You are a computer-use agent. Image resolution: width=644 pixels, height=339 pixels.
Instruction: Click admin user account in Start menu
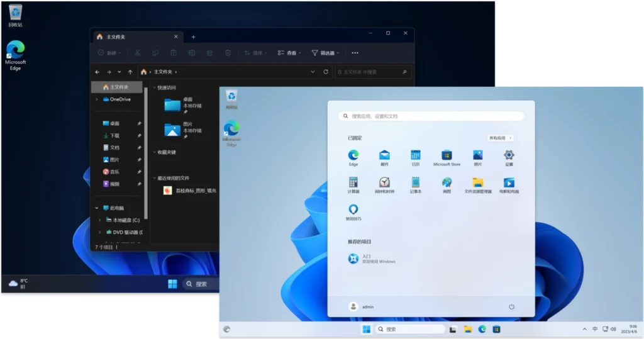pyautogui.click(x=362, y=306)
